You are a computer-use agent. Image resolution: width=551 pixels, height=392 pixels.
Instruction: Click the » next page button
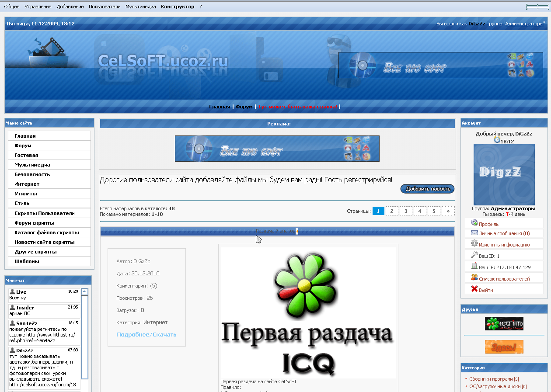pyautogui.click(x=448, y=211)
